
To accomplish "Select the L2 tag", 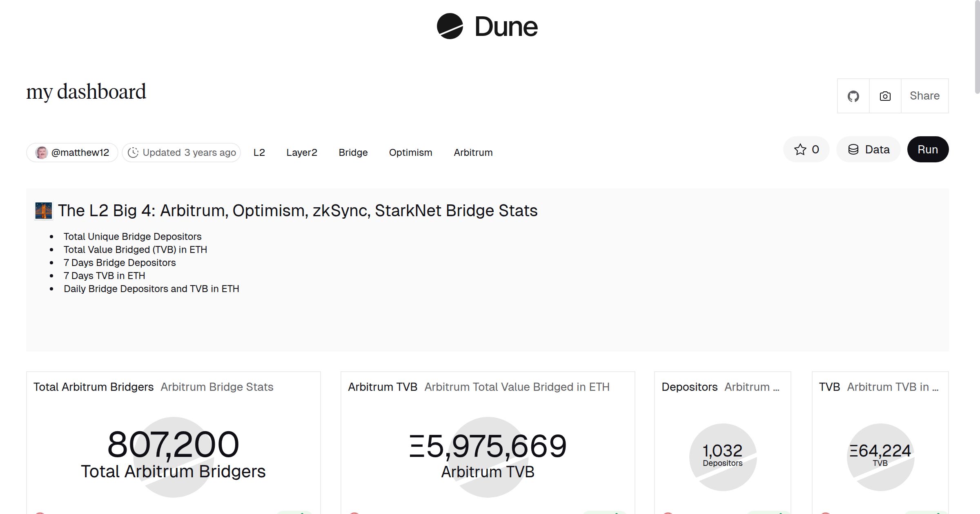I will [x=259, y=153].
